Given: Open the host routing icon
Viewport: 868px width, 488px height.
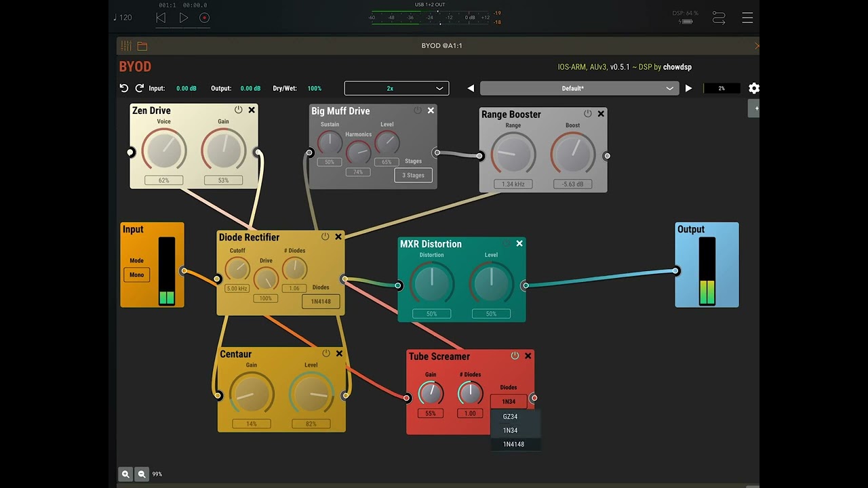Looking at the screenshot, I should click(x=719, y=18).
